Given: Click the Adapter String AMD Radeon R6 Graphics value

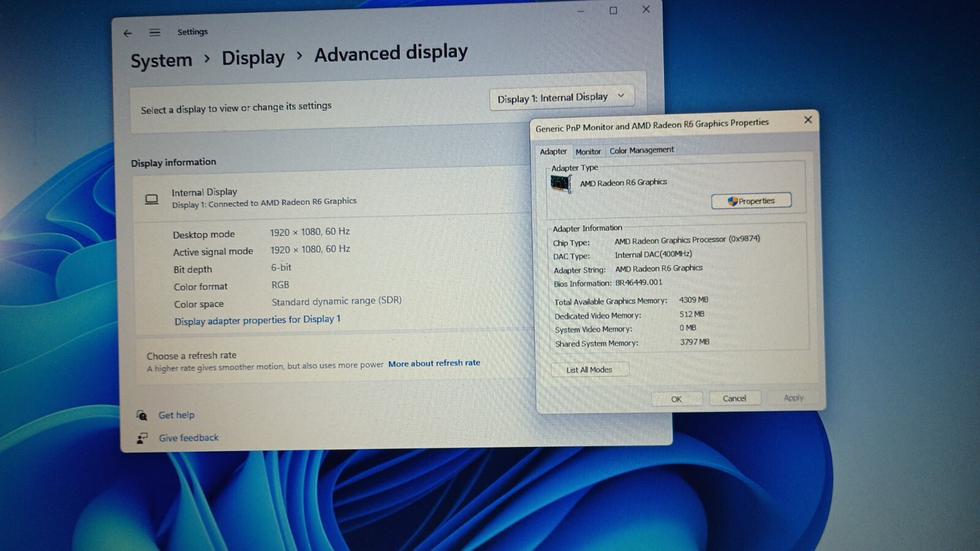Looking at the screenshot, I should point(659,269).
